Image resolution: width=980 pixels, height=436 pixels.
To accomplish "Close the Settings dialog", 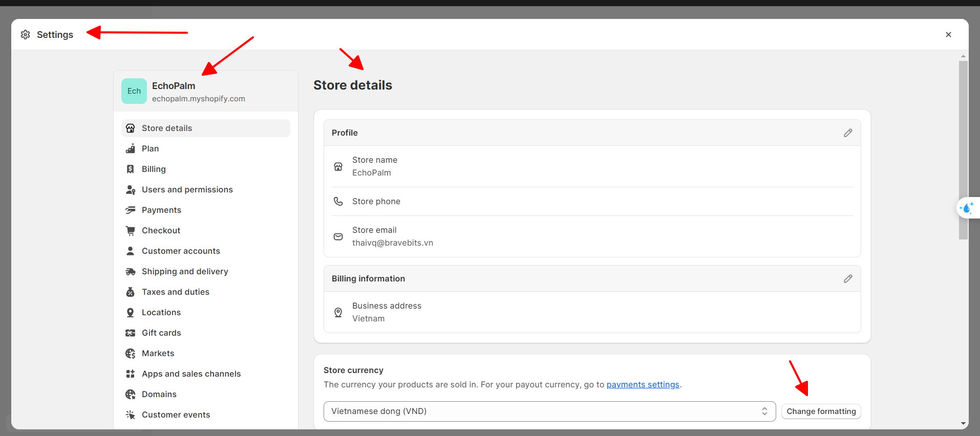I will tap(948, 35).
